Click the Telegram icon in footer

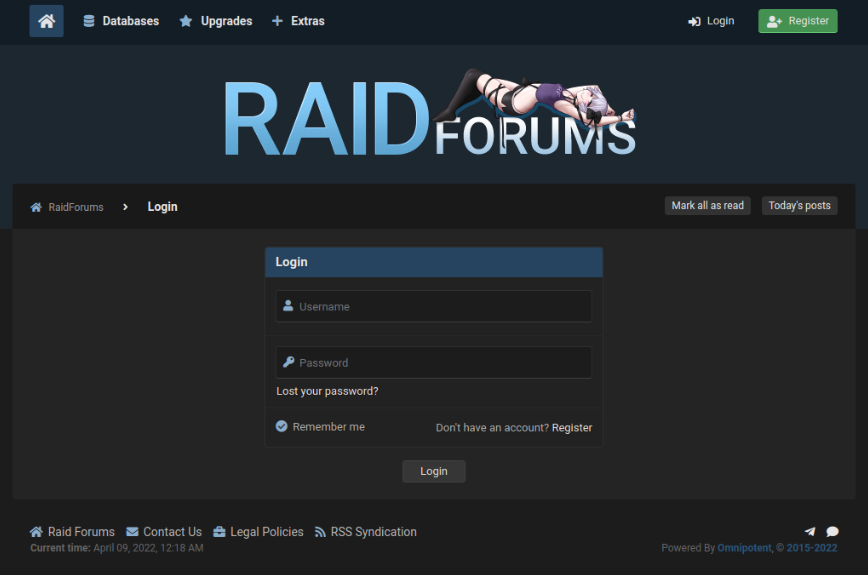tap(810, 532)
